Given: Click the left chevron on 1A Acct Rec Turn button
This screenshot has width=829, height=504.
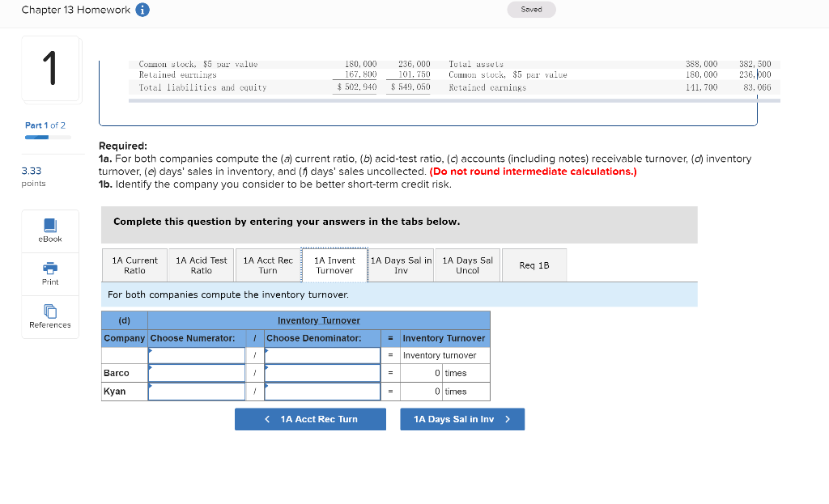Looking at the screenshot, I should tap(267, 419).
